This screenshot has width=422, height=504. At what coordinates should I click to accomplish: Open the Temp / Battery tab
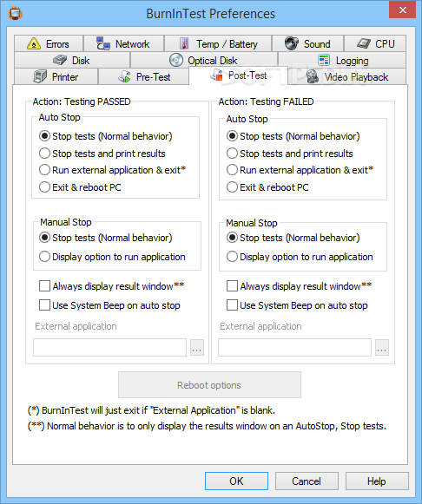pyautogui.click(x=218, y=43)
